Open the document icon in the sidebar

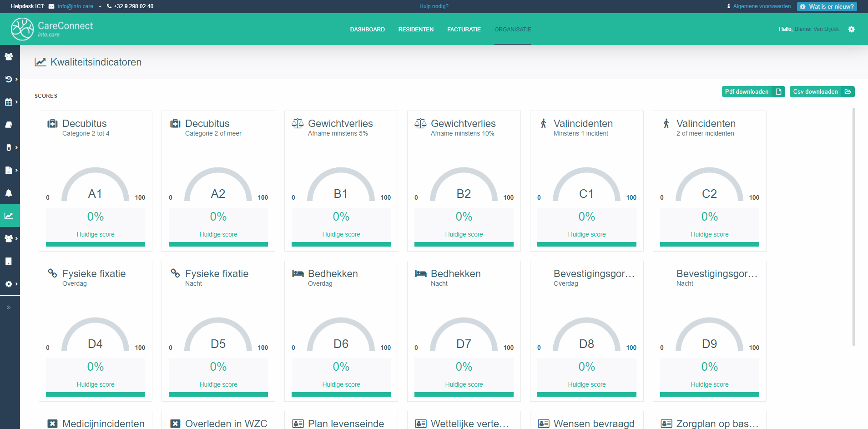pyautogui.click(x=8, y=170)
